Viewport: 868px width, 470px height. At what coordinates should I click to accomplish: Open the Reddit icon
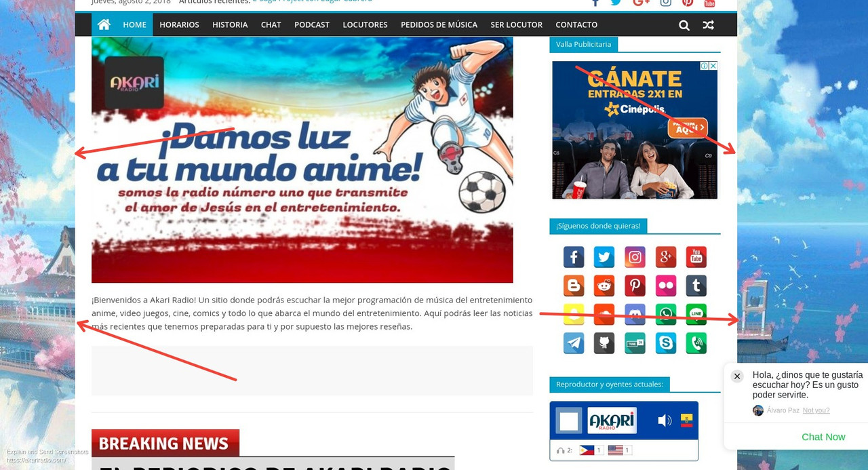[x=604, y=286]
